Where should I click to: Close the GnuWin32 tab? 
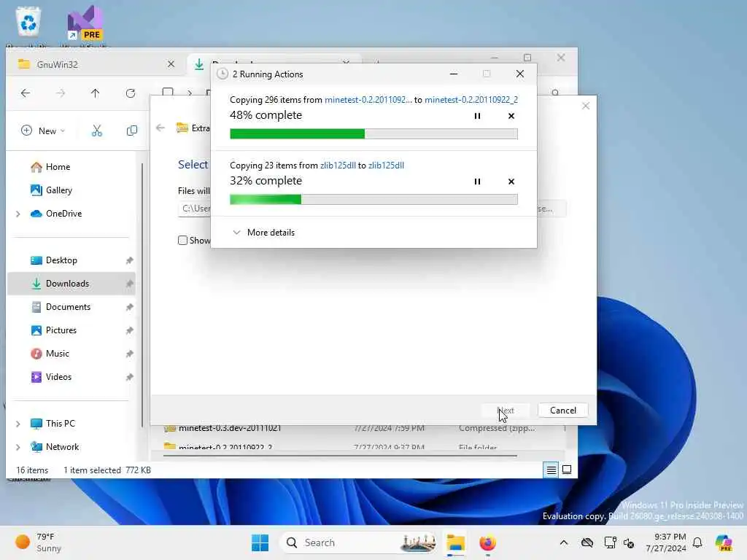pyautogui.click(x=171, y=64)
